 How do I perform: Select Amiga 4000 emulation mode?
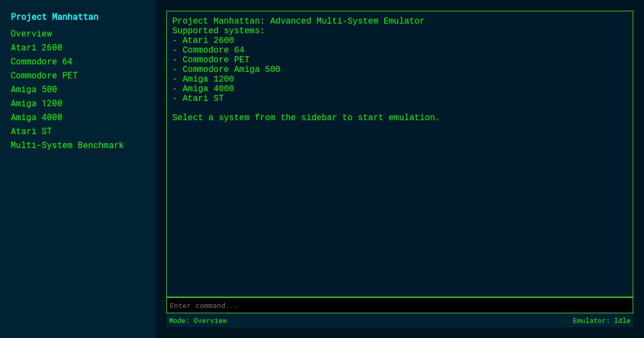tap(36, 117)
